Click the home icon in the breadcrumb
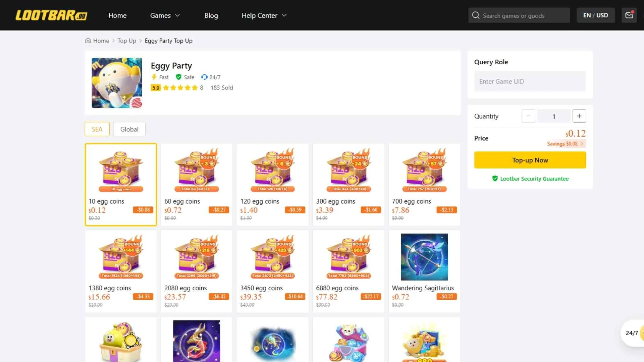Screen dimensions: 644x362 (88, 41)
